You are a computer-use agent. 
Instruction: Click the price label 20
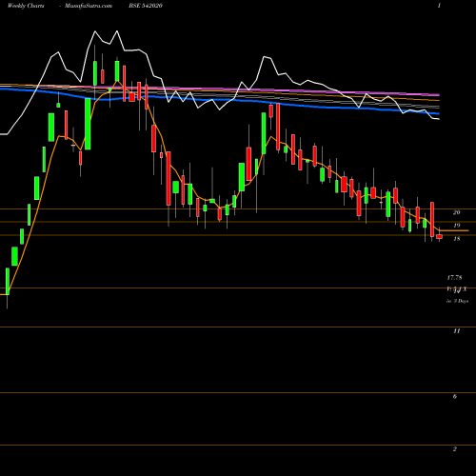[457, 212]
